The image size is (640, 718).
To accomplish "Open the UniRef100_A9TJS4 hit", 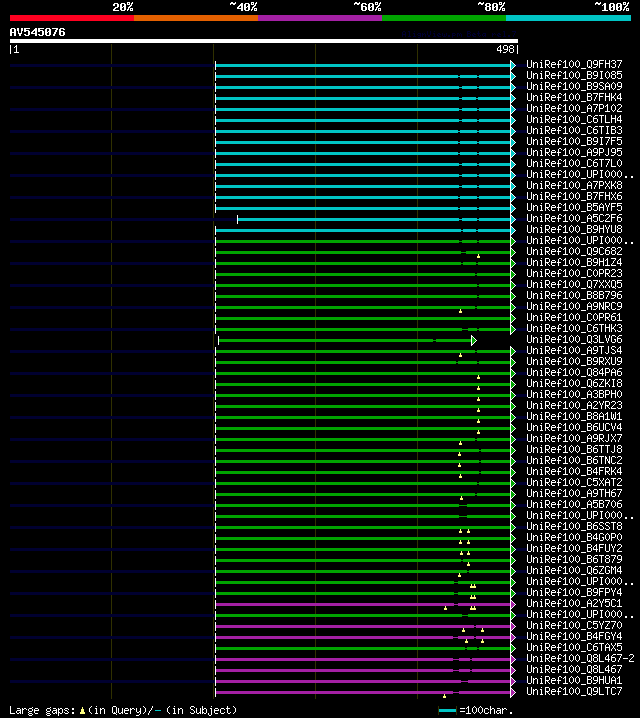I will 574,350.
